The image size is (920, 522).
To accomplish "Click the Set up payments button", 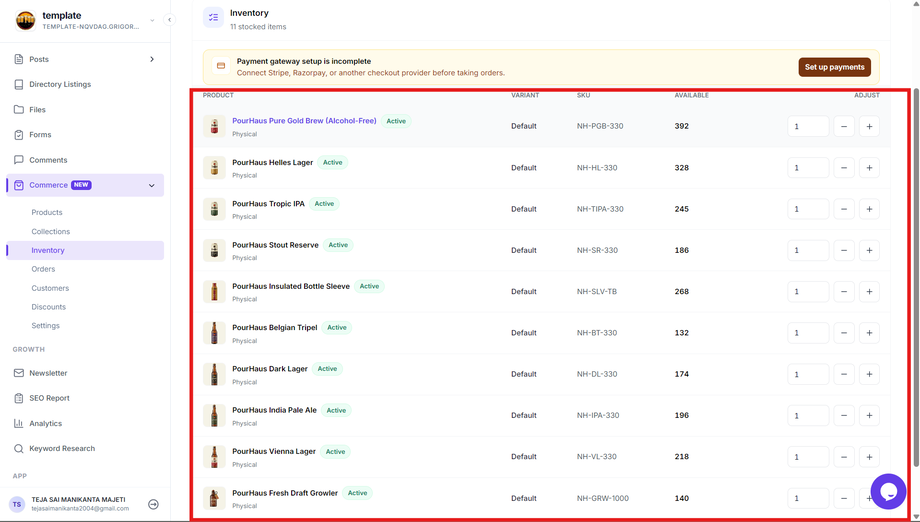I will click(834, 67).
